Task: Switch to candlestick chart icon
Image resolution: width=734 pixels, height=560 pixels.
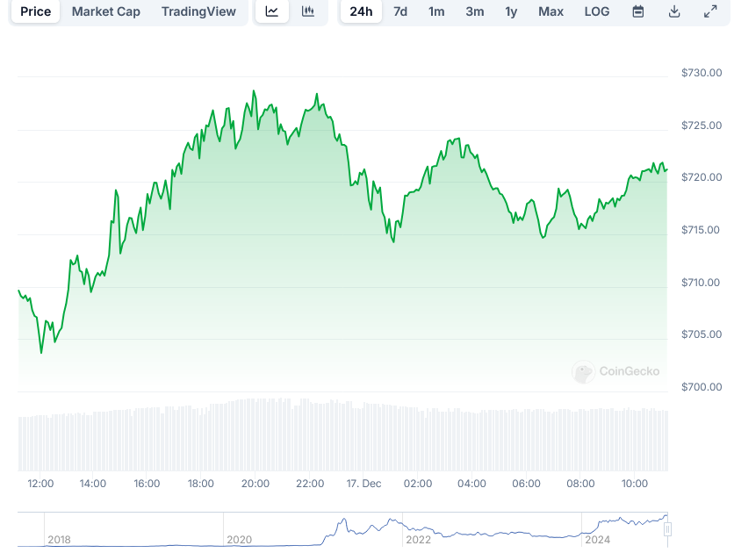Action: pos(307,11)
